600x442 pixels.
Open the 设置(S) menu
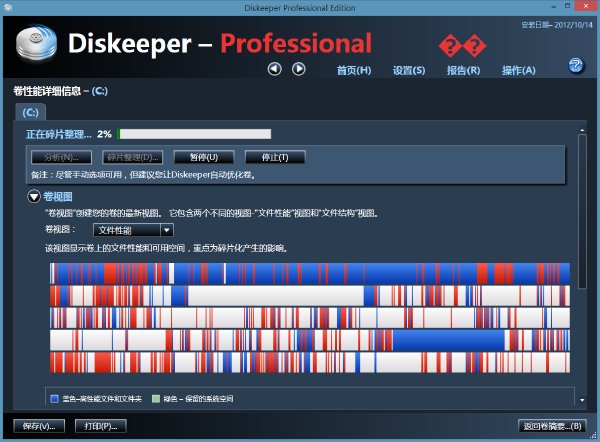pos(409,70)
